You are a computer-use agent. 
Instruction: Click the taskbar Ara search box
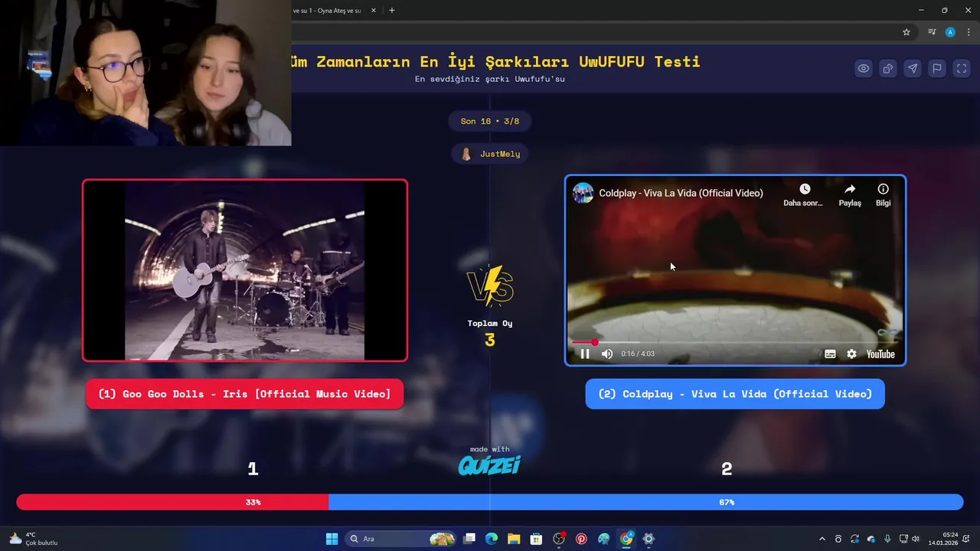[401, 539]
